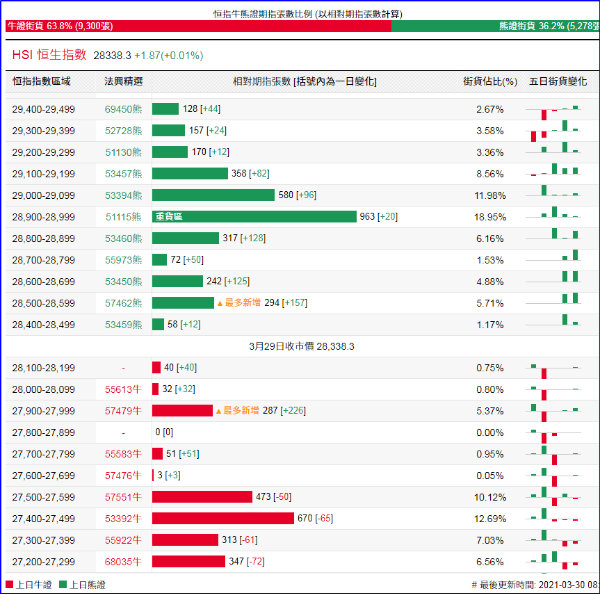Click the 五日街貨變化 column header
Viewport: 600px width, 594px height.
[558, 82]
